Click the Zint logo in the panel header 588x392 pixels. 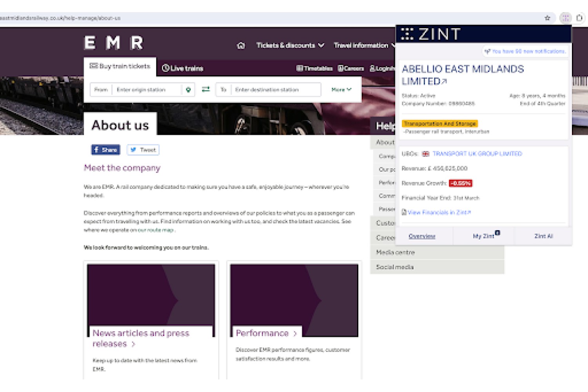pos(431,34)
